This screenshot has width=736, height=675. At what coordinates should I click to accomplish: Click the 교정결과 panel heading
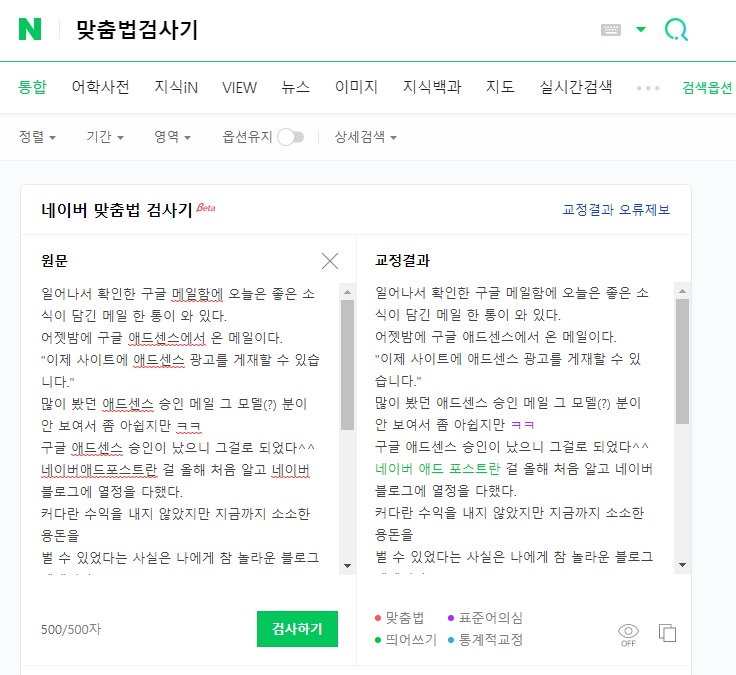402,260
